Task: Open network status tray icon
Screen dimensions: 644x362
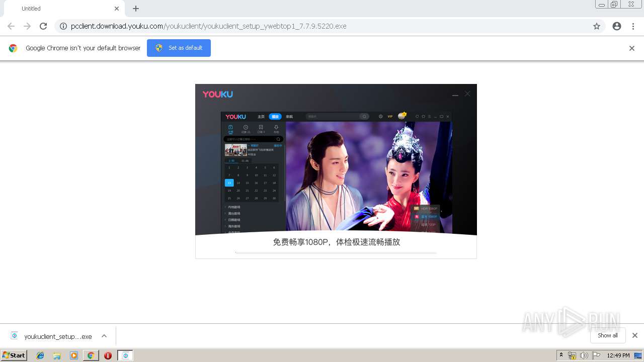Action: [x=572, y=355]
